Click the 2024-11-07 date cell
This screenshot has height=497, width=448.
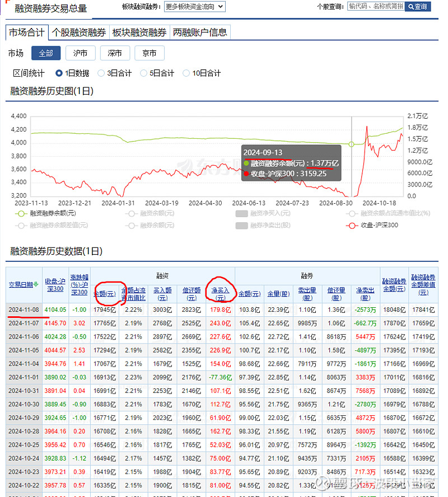click(24, 323)
